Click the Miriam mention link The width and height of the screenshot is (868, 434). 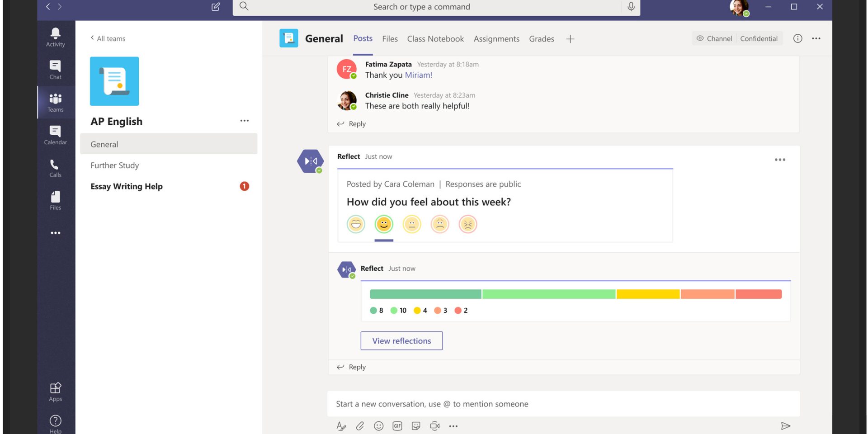click(x=418, y=75)
